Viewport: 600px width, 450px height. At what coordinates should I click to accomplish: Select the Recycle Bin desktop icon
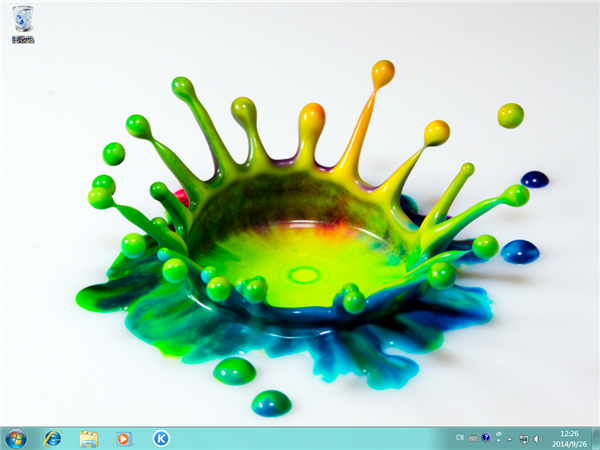point(23,19)
